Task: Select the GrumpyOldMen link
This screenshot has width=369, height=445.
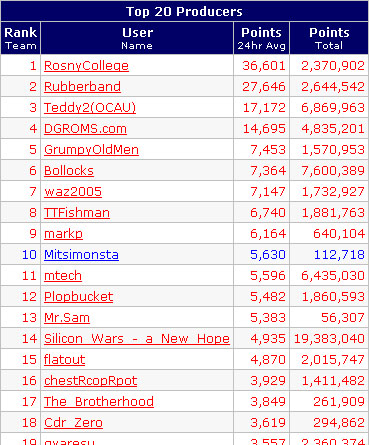Action: (91, 150)
